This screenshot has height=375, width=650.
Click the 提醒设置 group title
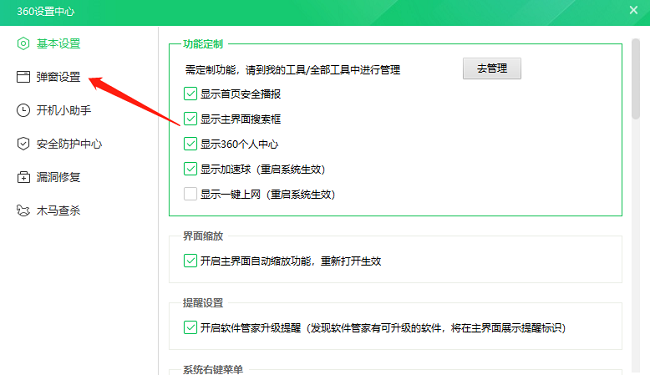pos(203,303)
